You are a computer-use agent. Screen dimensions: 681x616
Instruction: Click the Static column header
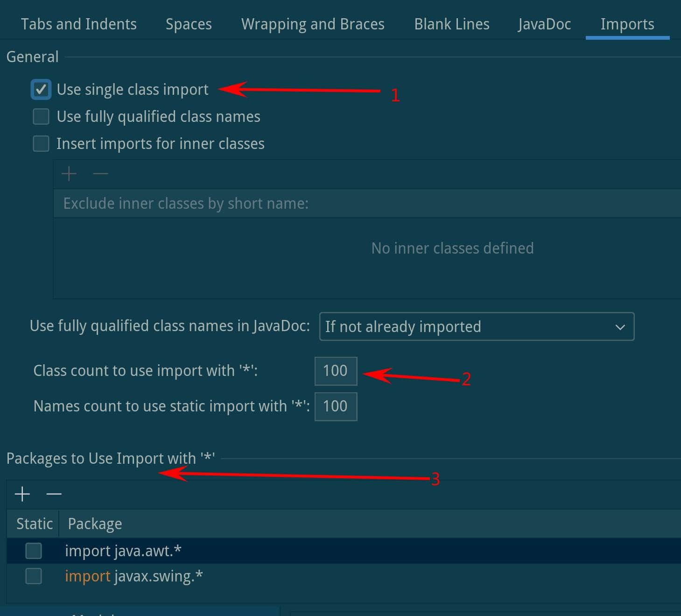point(34,524)
